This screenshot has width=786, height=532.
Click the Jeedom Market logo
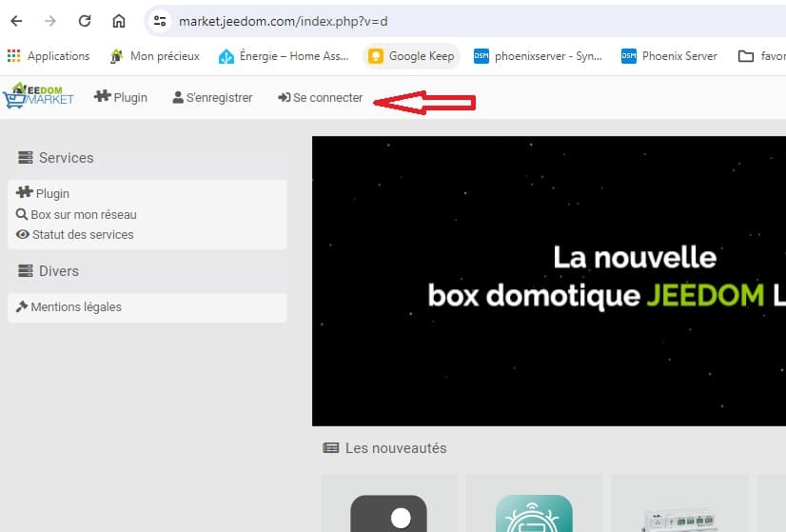[39, 95]
